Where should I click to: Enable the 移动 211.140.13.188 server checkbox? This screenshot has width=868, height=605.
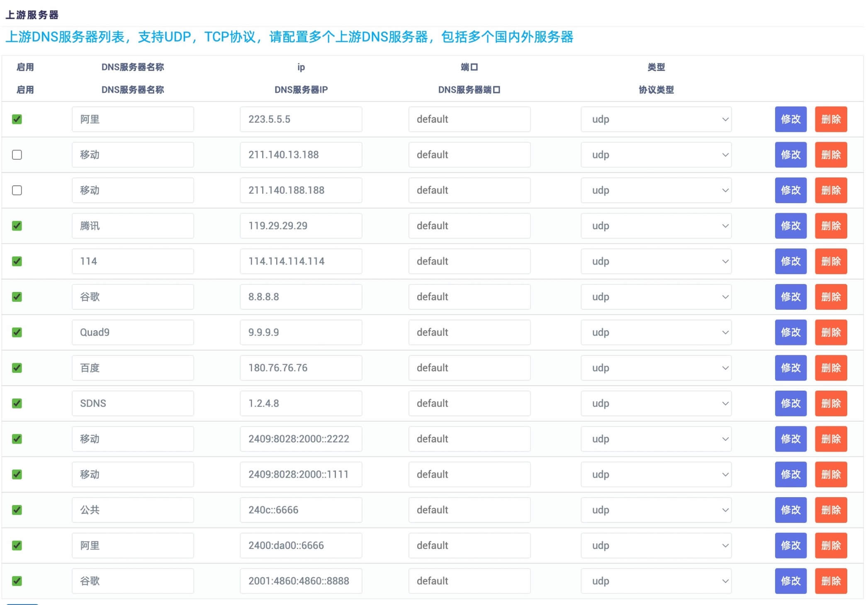(17, 155)
